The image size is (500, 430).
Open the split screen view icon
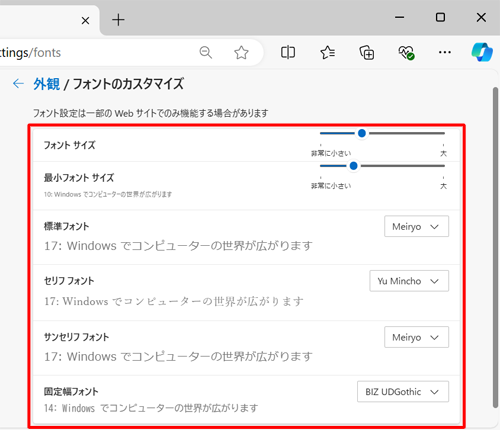(x=288, y=52)
